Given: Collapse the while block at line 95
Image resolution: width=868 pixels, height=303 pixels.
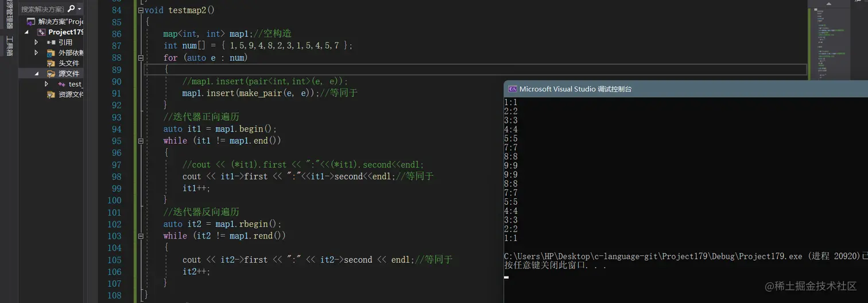Looking at the screenshot, I should coord(141,141).
